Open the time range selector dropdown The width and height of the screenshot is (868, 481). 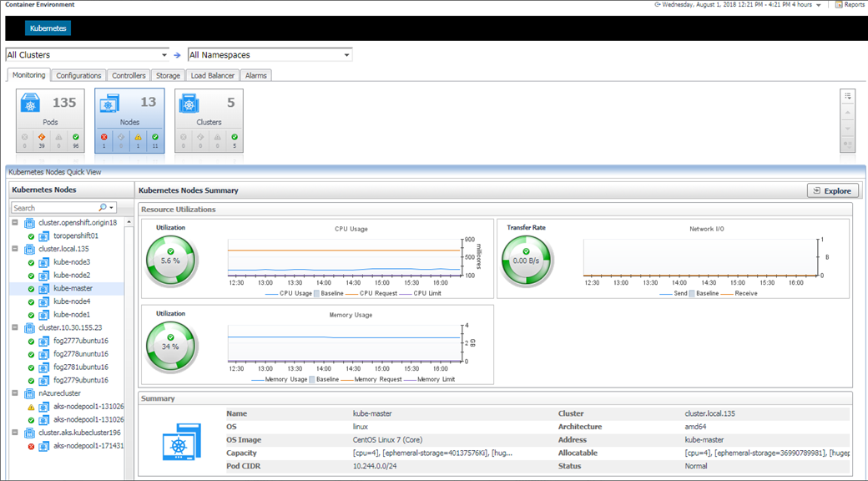tap(818, 5)
